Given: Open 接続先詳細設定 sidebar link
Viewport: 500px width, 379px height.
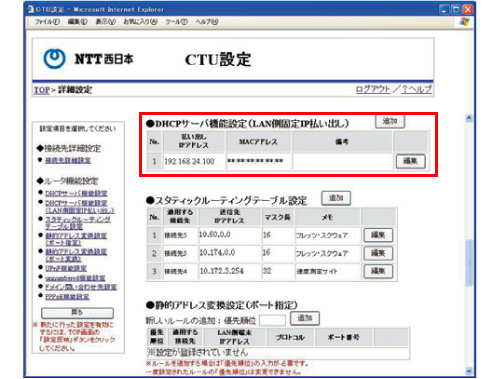Looking at the screenshot, I should coord(68,161).
